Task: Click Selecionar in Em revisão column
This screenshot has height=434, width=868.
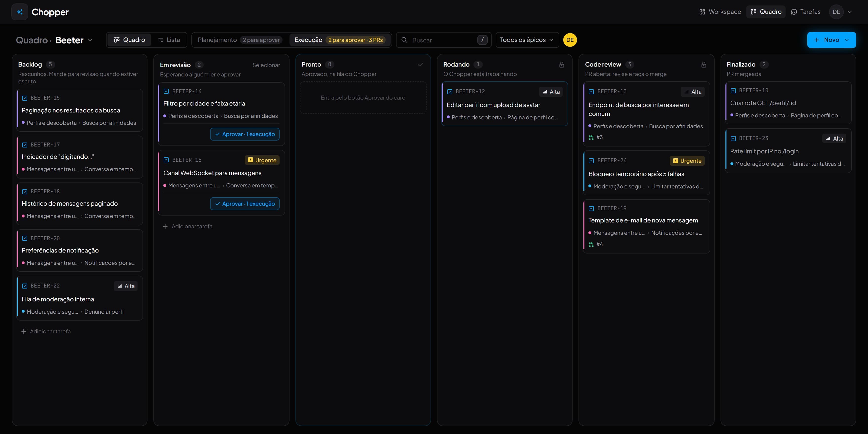Action: 266,65
